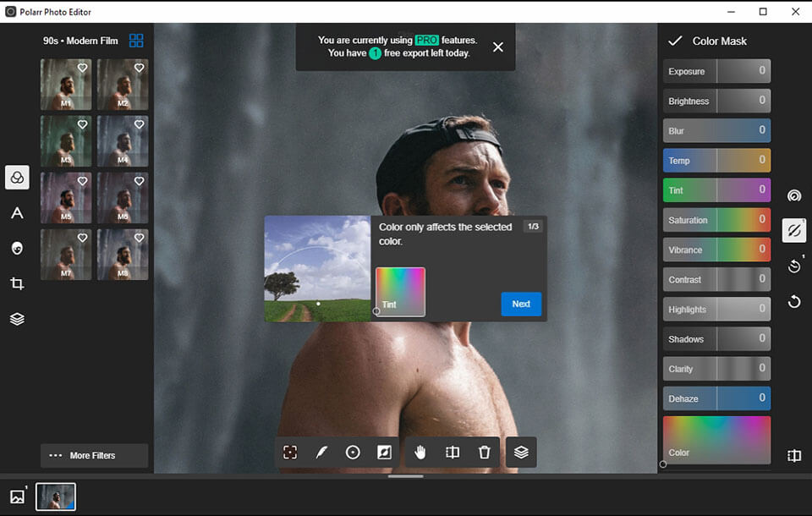This screenshot has height=516, width=812.
Task: Click the Shadows slider
Action: [716, 339]
